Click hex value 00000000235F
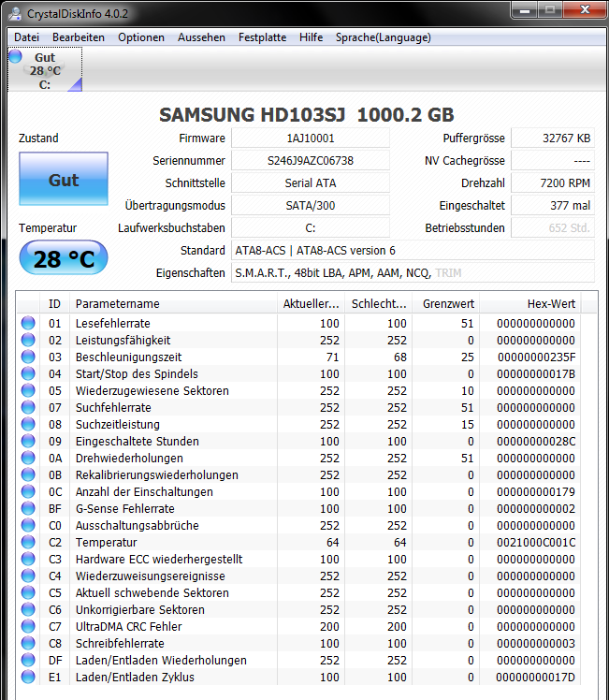The image size is (609, 700). 536,357
